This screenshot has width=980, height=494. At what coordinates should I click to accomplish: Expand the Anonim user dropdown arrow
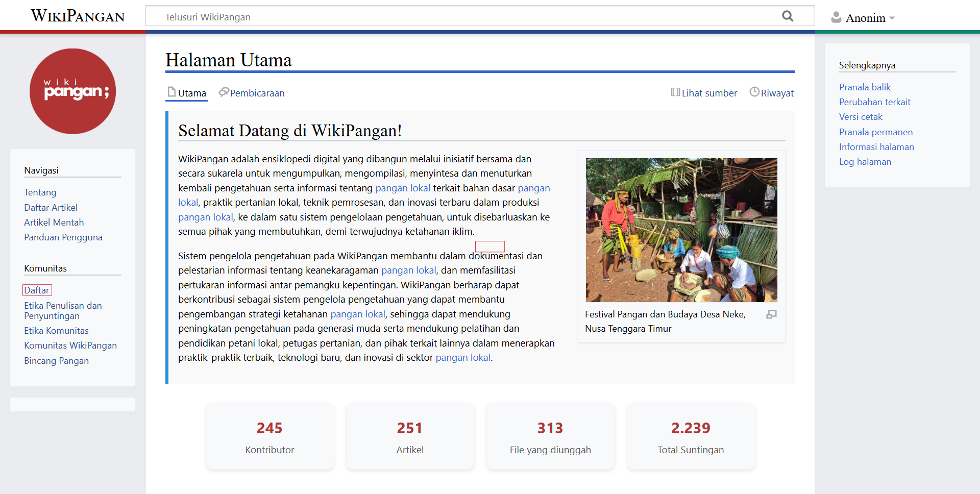click(x=892, y=18)
